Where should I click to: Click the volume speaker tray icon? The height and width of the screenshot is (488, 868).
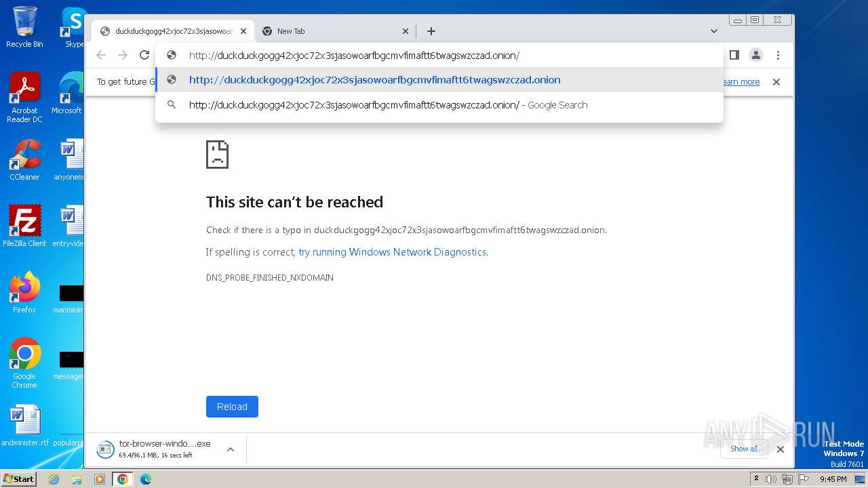pyautogui.click(x=771, y=479)
